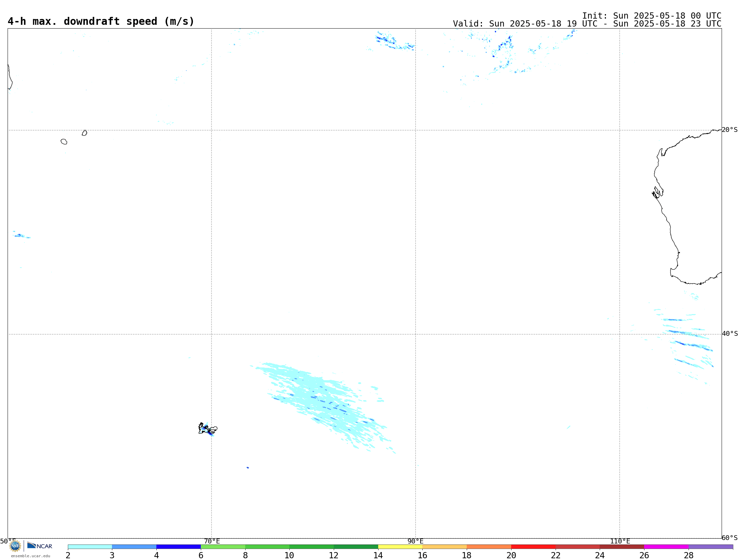Click colorbar tick label "4"
Screen dimensions: 744x560
pyautogui.click(x=156, y=555)
